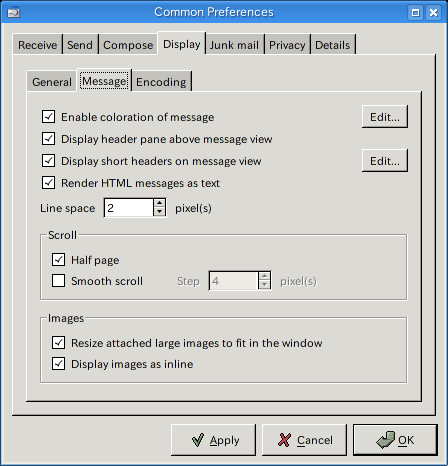Toggle the Half page scroll option

coord(59,260)
